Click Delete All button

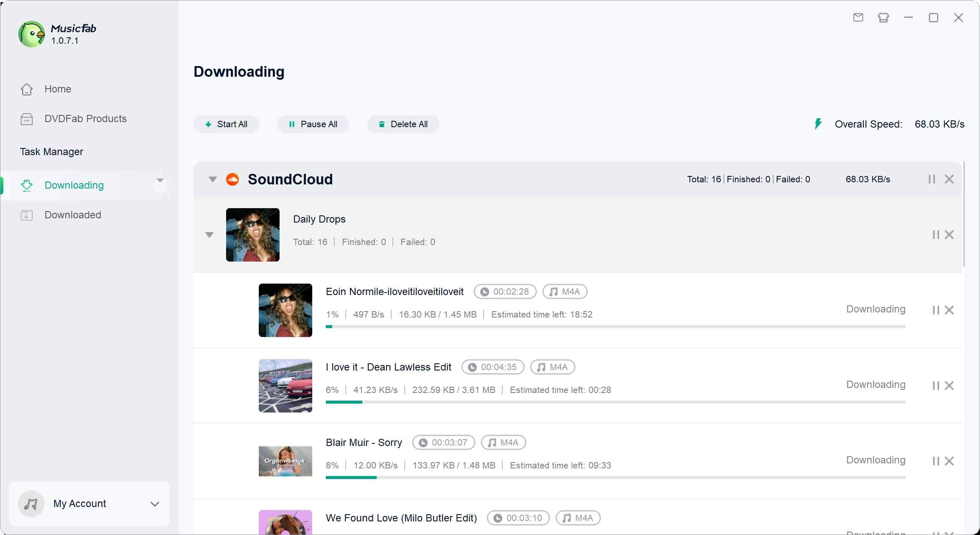pyautogui.click(x=403, y=124)
